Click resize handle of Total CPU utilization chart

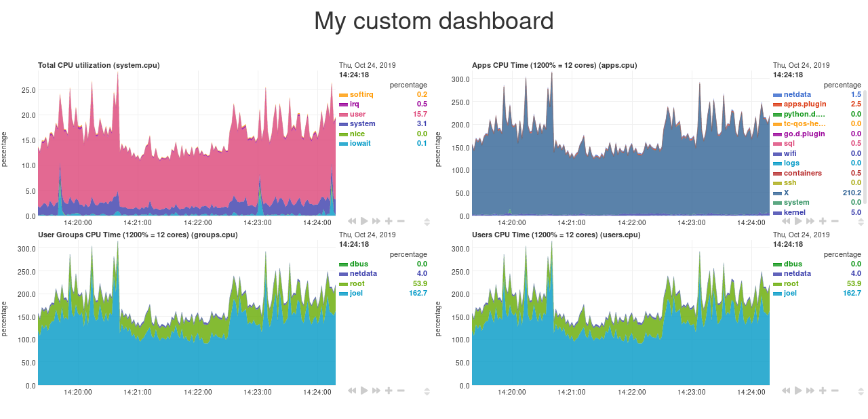pyautogui.click(x=427, y=221)
